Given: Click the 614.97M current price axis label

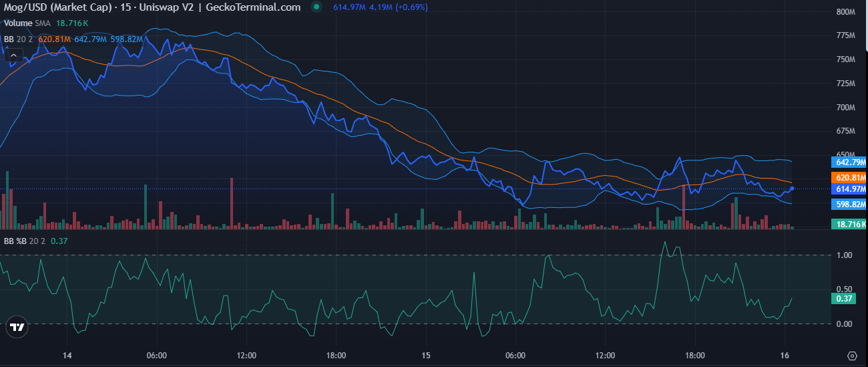Looking at the screenshot, I should click(x=849, y=189).
